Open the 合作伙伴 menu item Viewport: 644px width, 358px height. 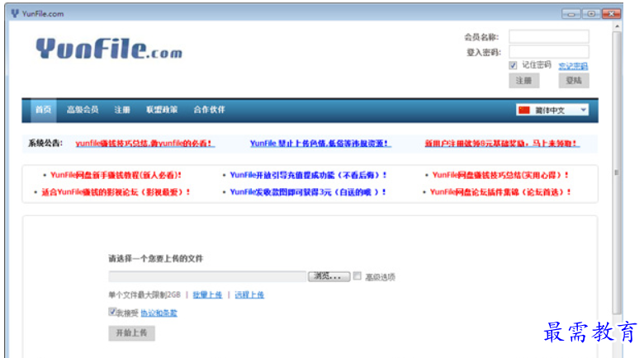[x=209, y=110]
